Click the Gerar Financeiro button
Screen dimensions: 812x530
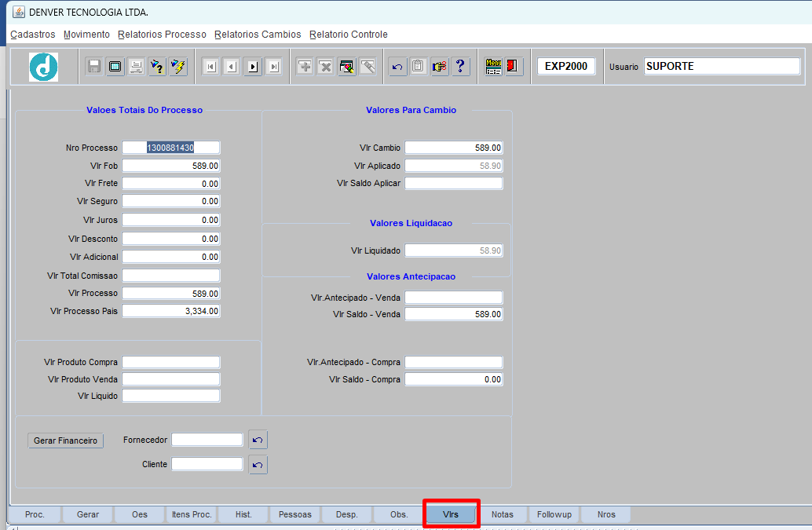pyautogui.click(x=66, y=440)
